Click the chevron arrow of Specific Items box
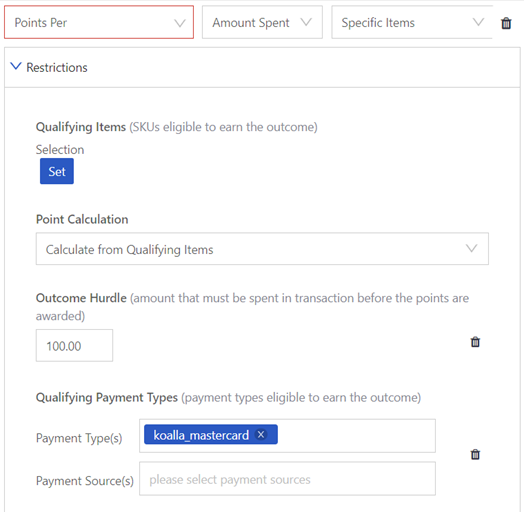524x512 pixels. 478,22
